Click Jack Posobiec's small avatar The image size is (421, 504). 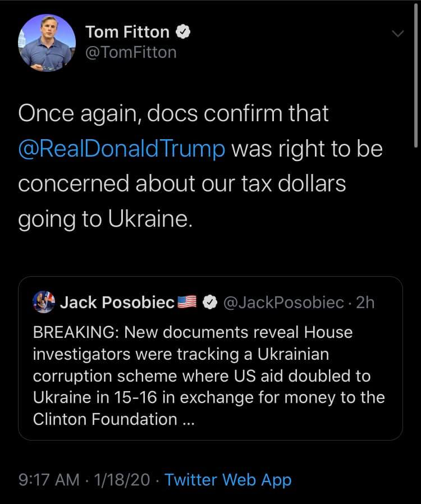[43, 303]
